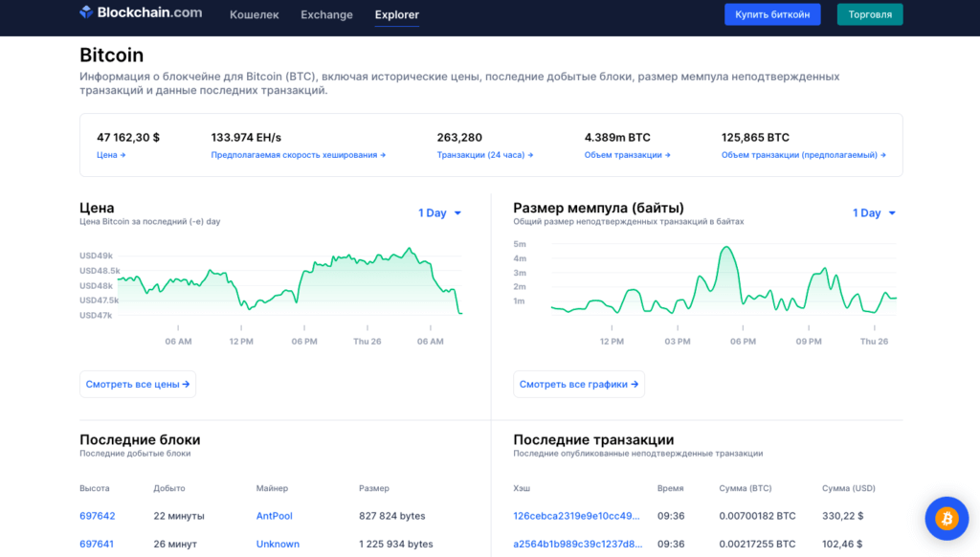
Task: Click Смотреть все графики button
Action: (578, 385)
